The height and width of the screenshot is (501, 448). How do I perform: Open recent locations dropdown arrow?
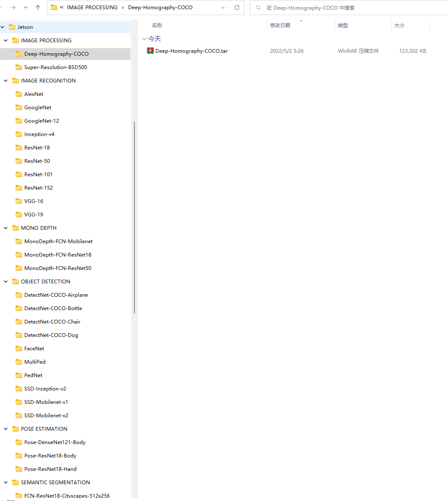tap(26, 8)
